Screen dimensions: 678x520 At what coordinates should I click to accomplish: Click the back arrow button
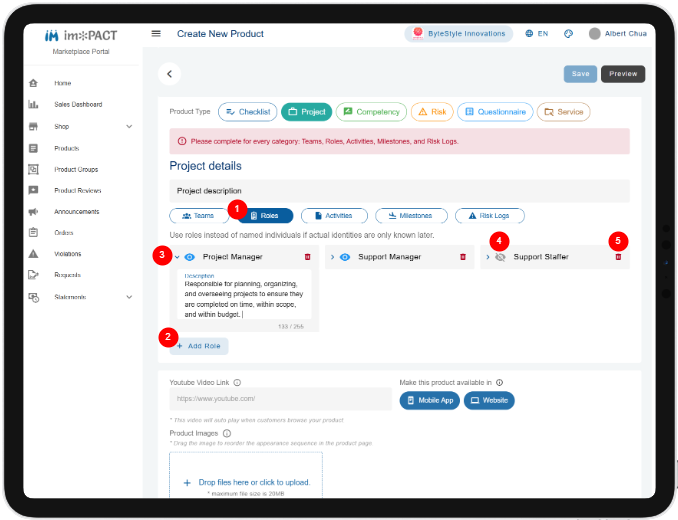[x=170, y=74]
